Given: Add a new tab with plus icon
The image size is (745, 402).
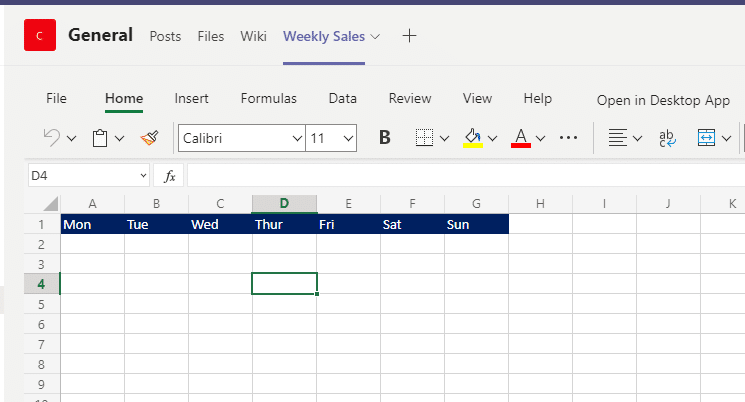Looking at the screenshot, I should (x=408, y=36).
